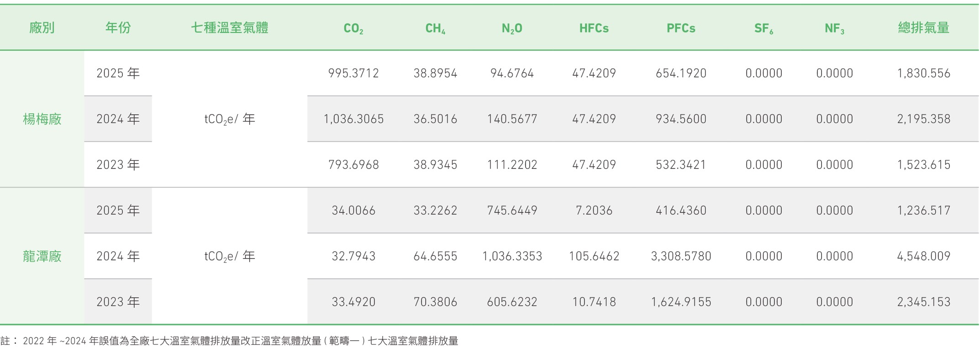Select the footnote text starting with 註
The height and width of the screenshot is (348, 980).
pos(229,341)
